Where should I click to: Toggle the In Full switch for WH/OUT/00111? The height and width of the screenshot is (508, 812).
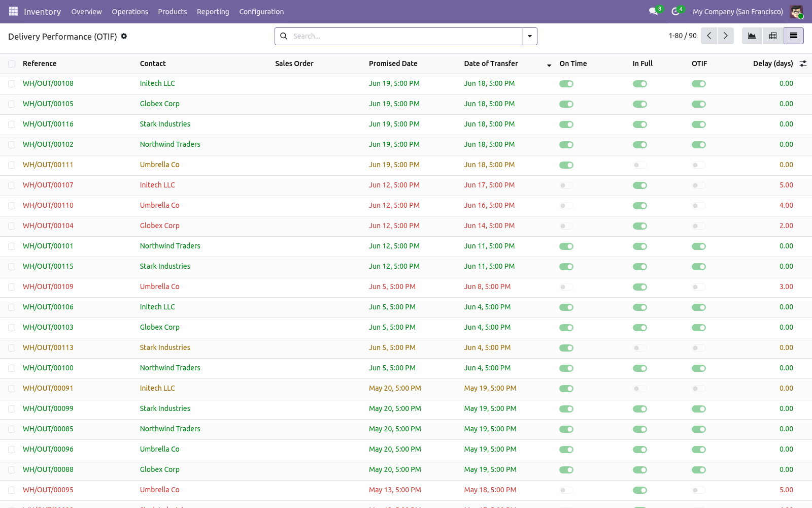tap(640, 165)
